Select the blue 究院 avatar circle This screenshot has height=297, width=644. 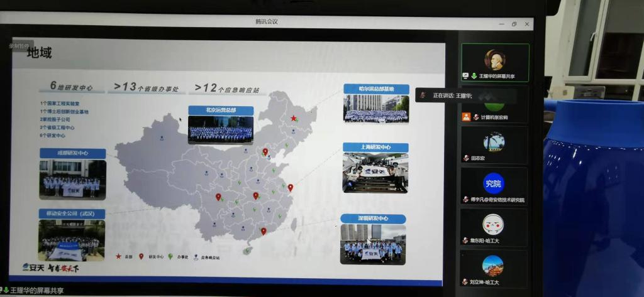pyautogui.click(x=493, y=184)
